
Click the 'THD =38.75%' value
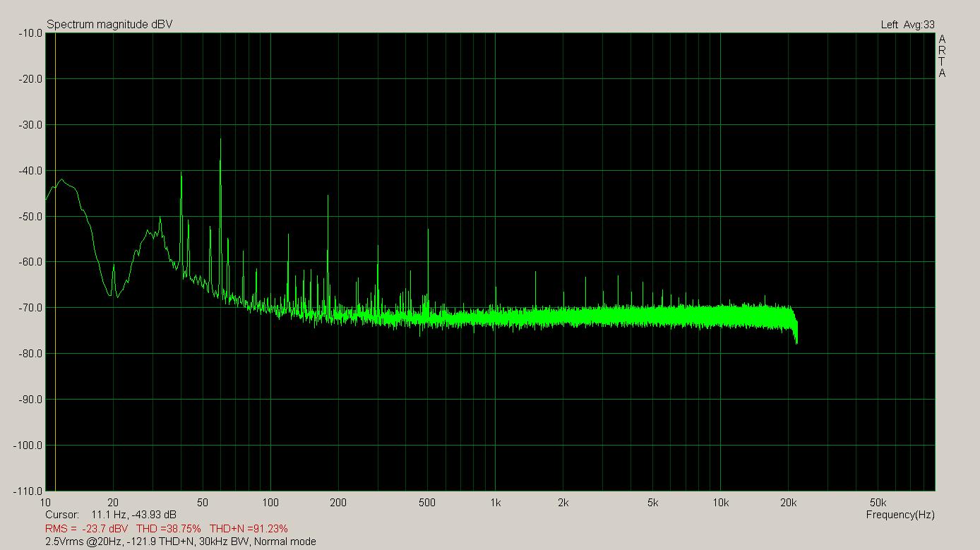[x=169, y=528]
